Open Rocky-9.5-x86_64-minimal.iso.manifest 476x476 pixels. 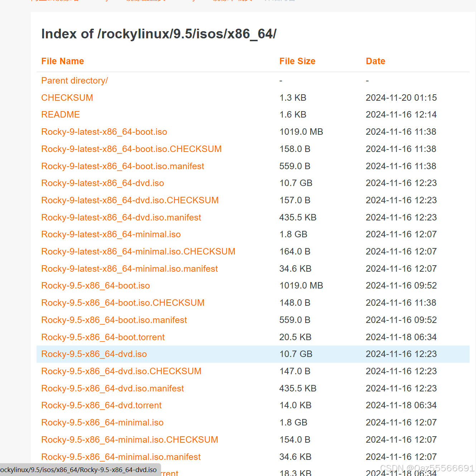121,457
